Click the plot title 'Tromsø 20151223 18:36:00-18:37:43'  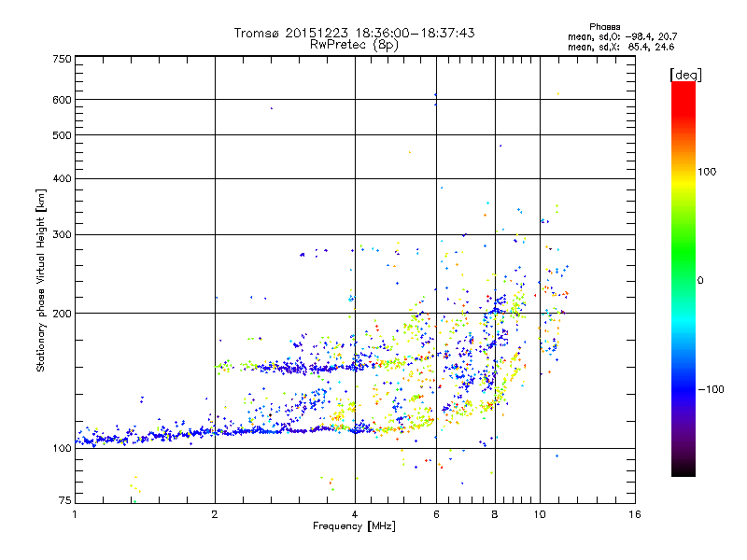point(354,33)
